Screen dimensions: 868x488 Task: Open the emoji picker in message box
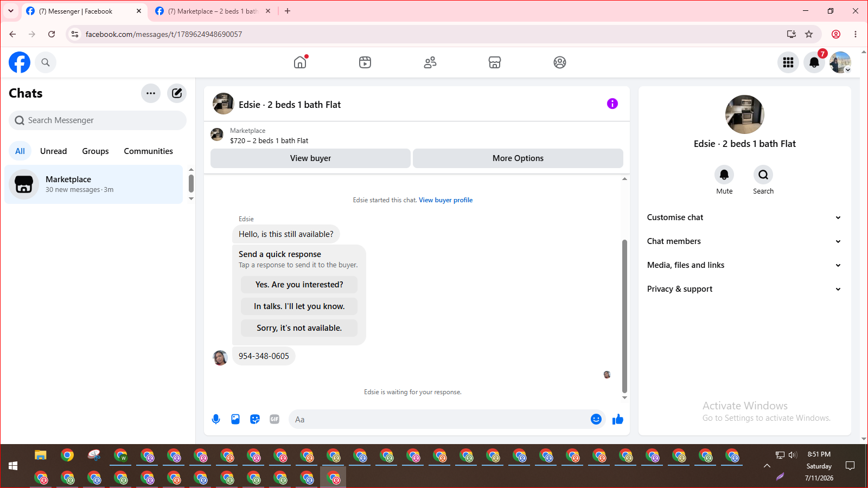click(596, 419)
